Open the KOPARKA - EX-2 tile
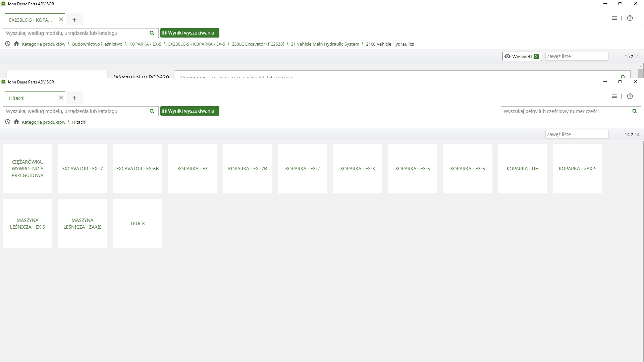Screen dimensions: 644x362 (x=303, y=169)
